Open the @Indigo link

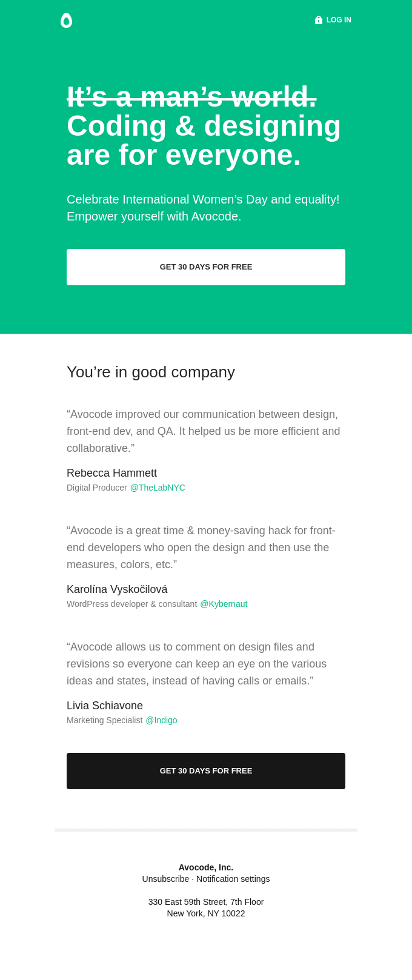coord(161,720)
